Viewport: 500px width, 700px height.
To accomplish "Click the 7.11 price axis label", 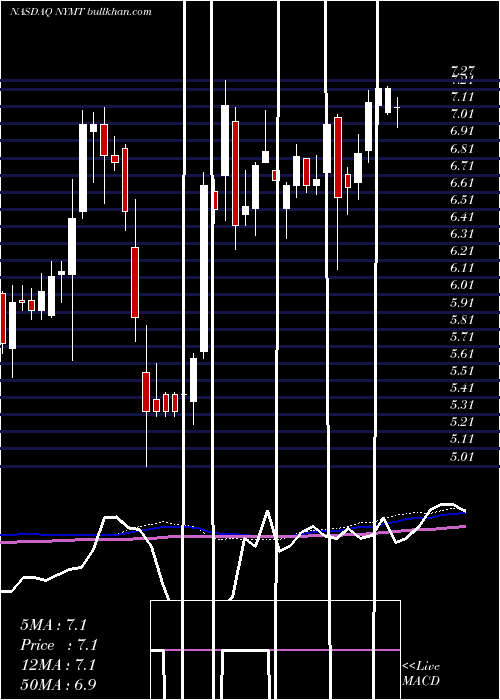I will 462,97.
